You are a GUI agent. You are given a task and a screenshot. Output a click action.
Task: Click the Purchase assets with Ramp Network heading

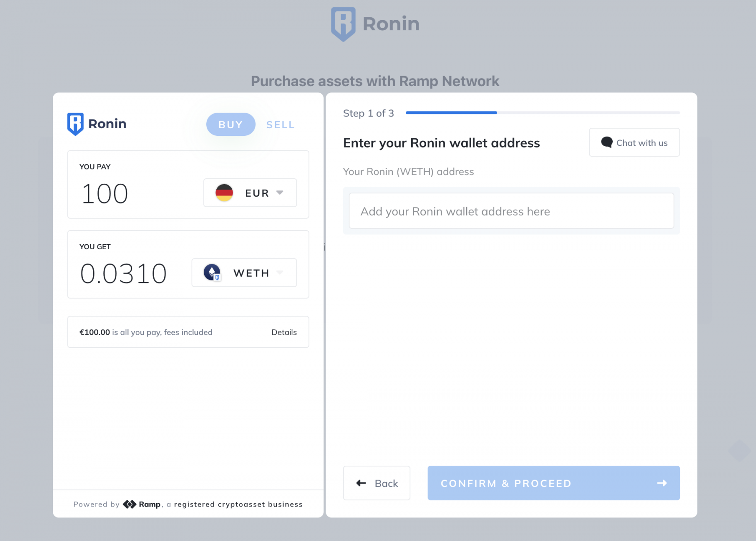[x=375, y=81]
